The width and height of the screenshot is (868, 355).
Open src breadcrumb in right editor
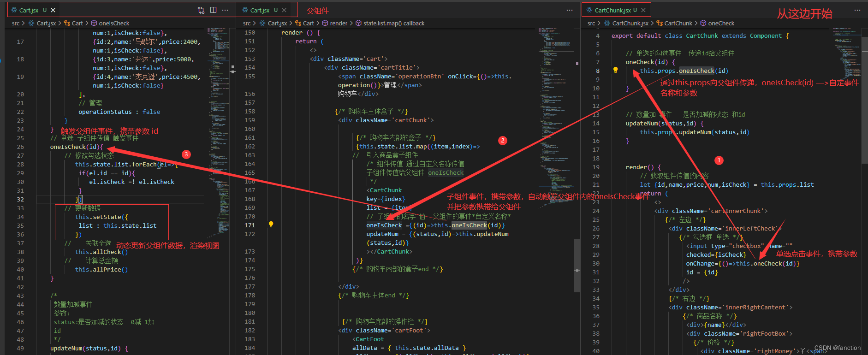[591, 23]
